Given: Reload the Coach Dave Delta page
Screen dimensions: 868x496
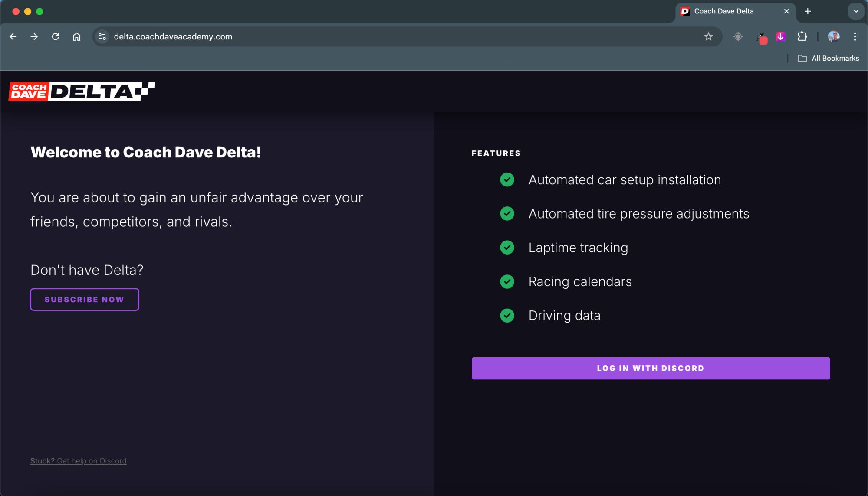Looking at the screenshot, I should (56, 37).
